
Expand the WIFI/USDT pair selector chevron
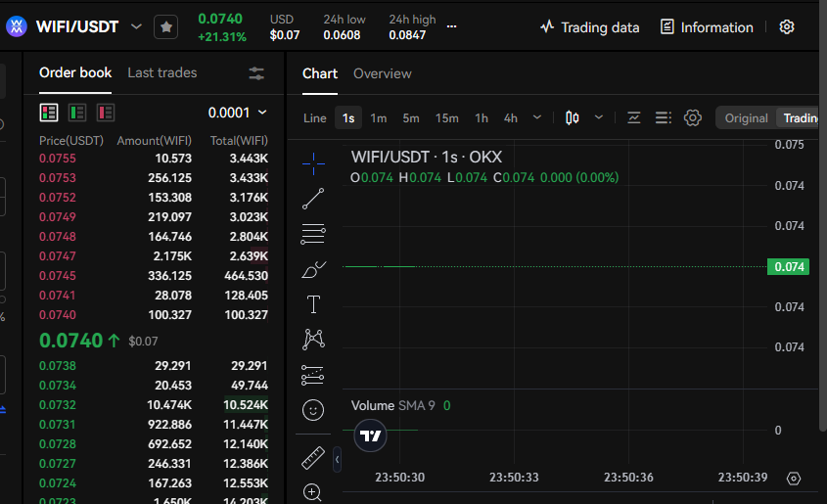coord(136,26)
